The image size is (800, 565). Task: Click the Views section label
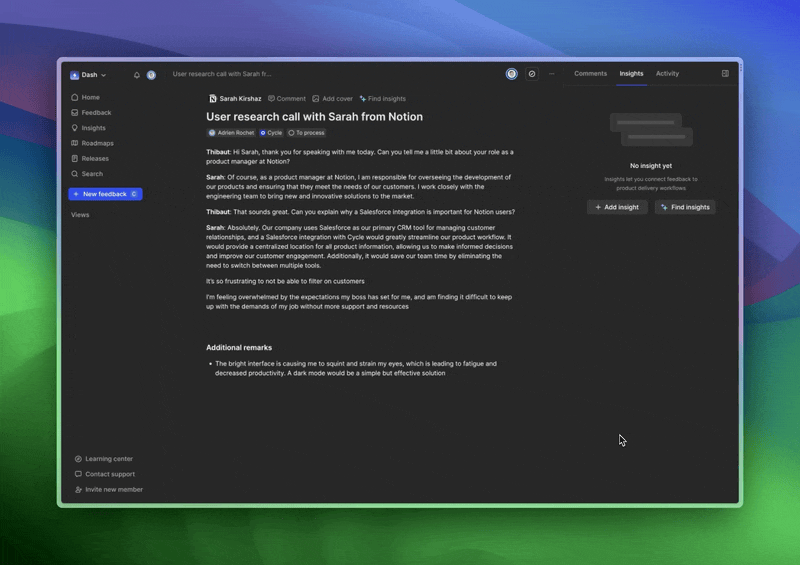(80, 215)
